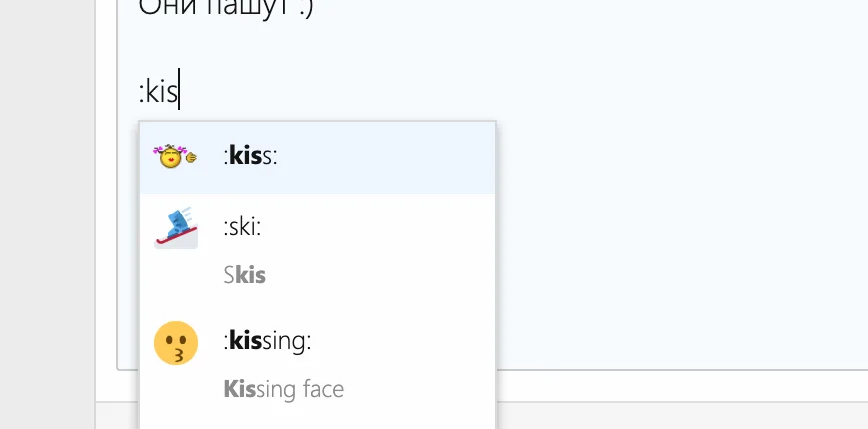Choose the ":kiss:" autocomplete suggestion
Viewport: 868px width, 429px height.
click(250, 157)
